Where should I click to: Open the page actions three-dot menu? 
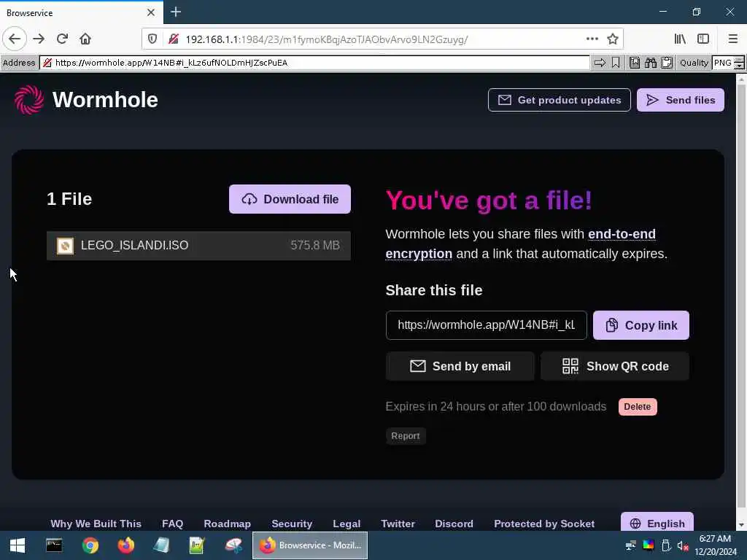(x=592, y=39)
